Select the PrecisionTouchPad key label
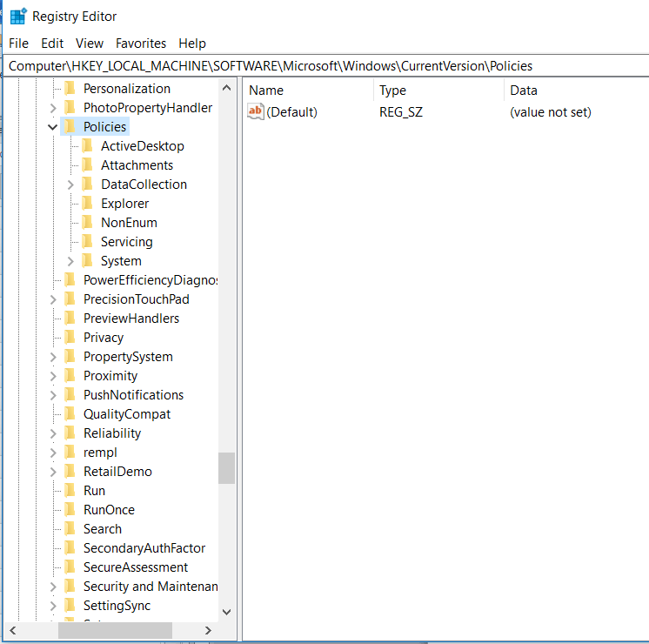649x644 pixels. (137, 299)
